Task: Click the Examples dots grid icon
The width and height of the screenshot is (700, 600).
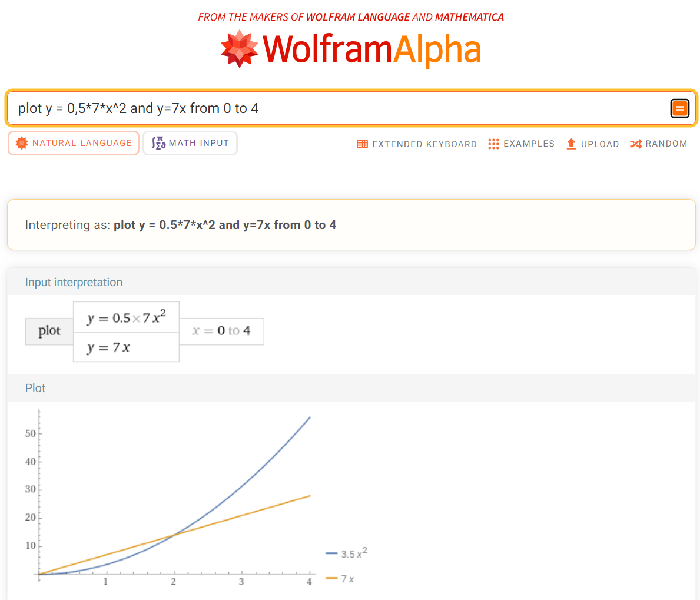Action: 493,144
